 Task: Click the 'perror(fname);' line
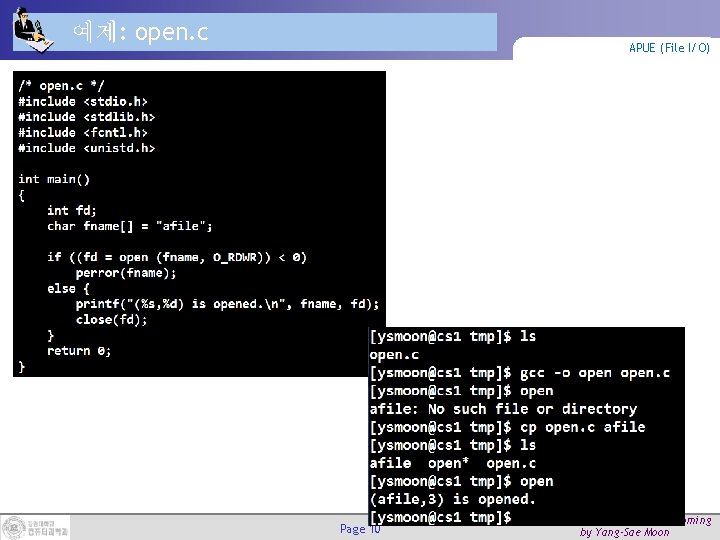click(126, 273)
